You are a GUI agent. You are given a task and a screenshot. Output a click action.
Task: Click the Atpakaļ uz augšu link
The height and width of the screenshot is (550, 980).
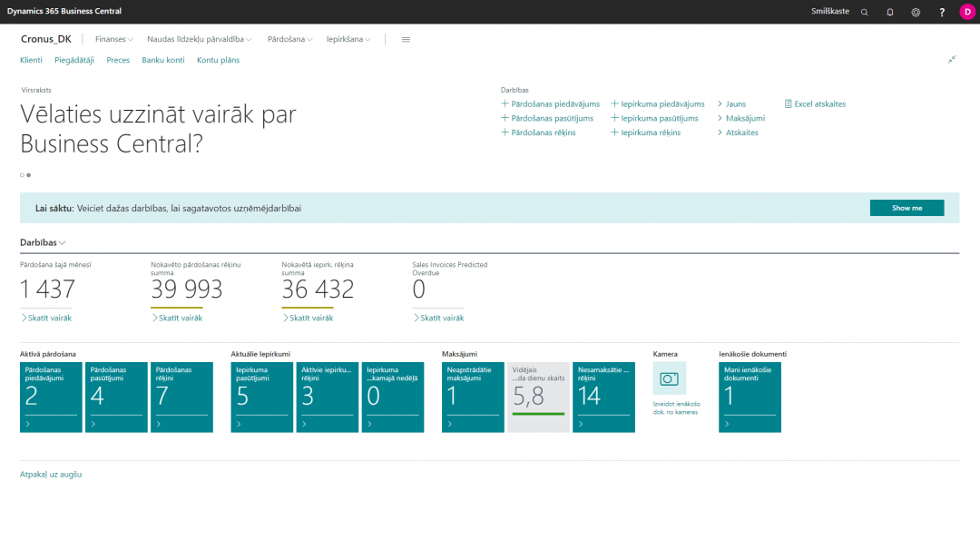(51, 474)
